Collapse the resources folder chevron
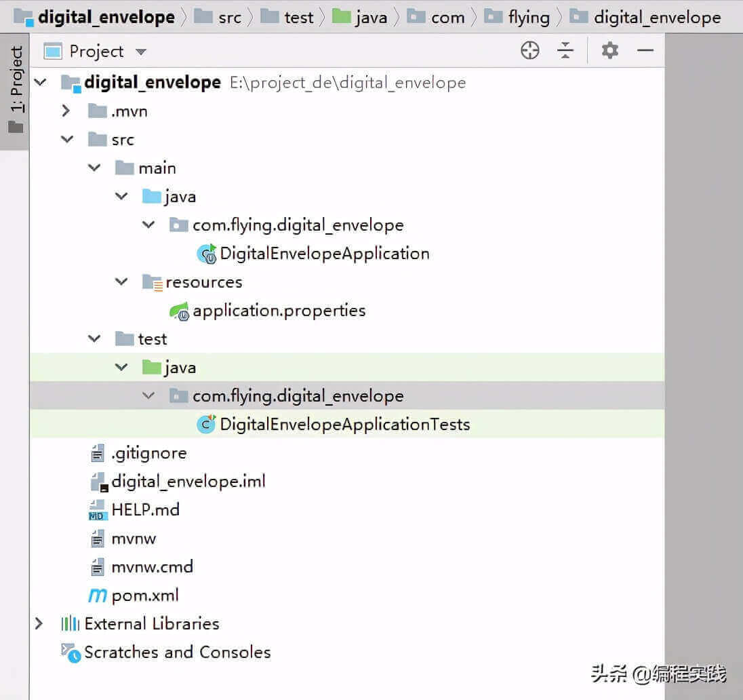 (121, 281)
